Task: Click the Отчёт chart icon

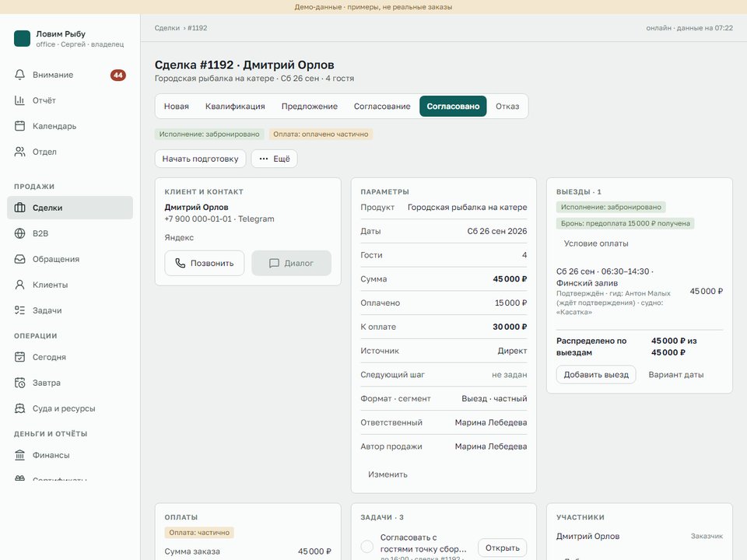Action: coord(19,100)
